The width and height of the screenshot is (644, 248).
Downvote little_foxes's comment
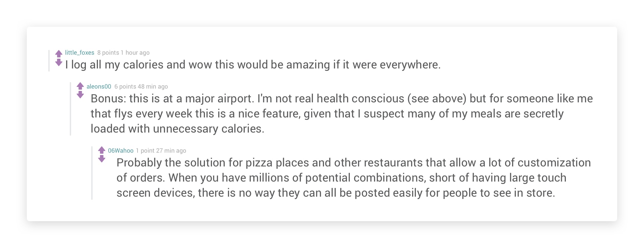[58, 62]
